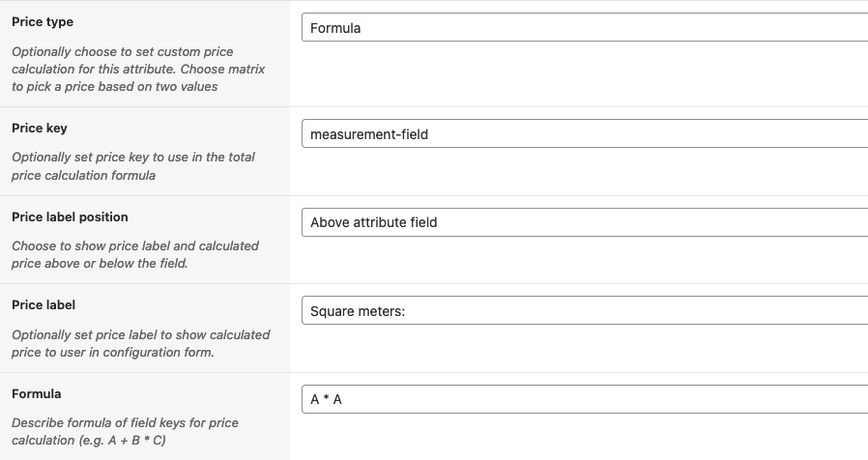Click the "Square meters:" label value
This screenshot has height=460, width=868.
tap(356, 310)
